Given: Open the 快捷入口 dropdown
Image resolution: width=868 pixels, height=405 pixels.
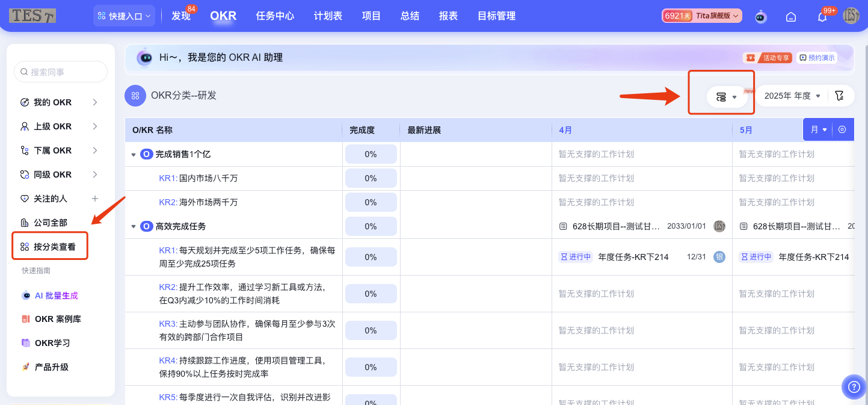Looking at the screenshot, I should (x=124, y=14).
